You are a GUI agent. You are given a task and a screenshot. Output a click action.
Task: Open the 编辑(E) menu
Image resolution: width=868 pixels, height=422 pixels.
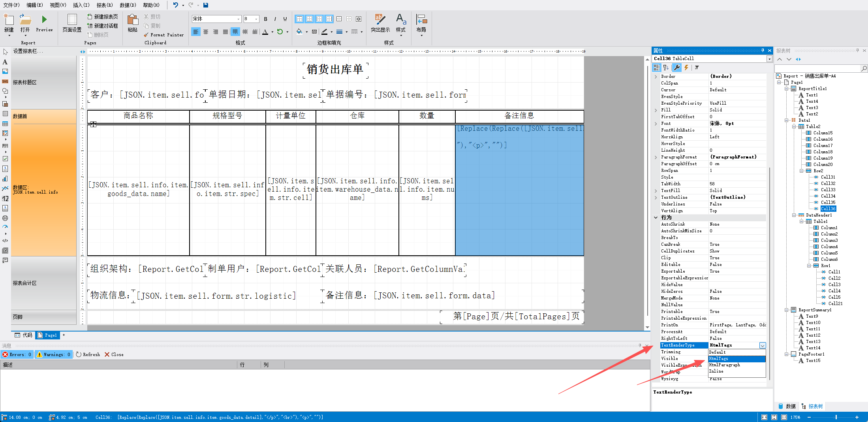[x=34, y=5]
